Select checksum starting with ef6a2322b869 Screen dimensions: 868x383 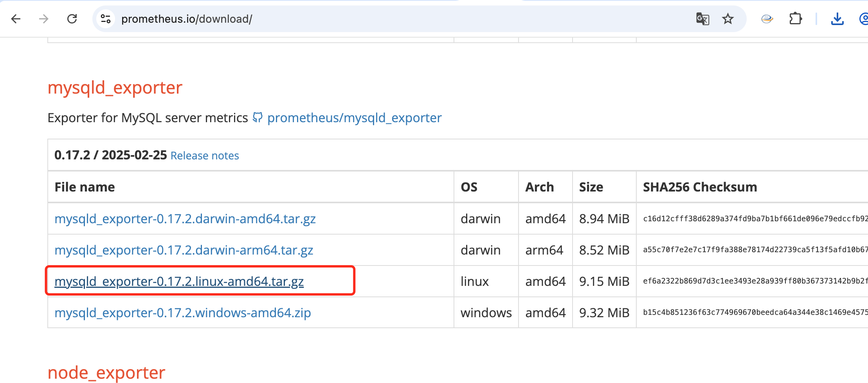(755, 281)
